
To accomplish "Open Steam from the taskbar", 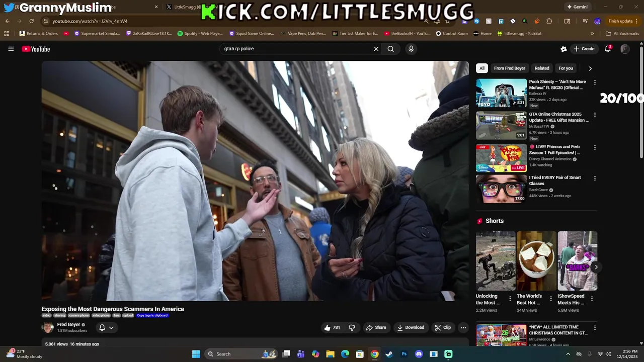I will tap(389, 354).
